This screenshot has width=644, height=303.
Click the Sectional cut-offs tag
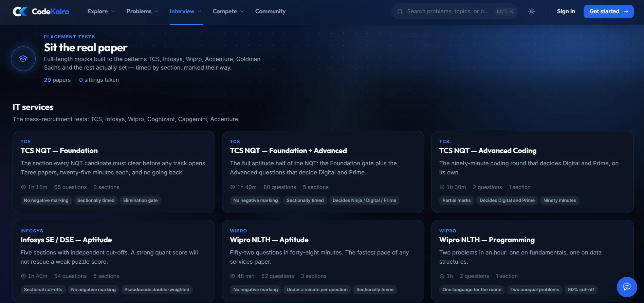pos(43,290)
